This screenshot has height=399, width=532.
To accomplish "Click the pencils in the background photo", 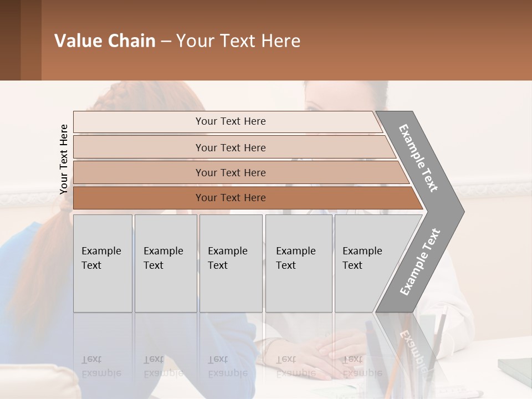I will (x=438, y=338).
